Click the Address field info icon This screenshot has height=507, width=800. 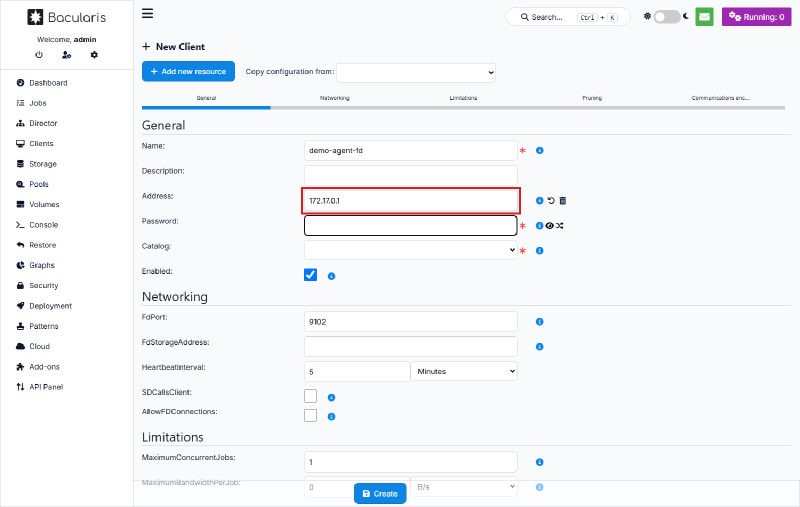[x=539, y=200]
